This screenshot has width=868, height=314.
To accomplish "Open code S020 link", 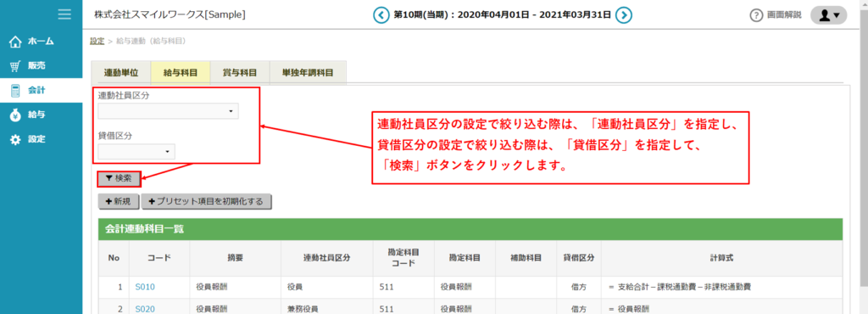I will coord(146,308).
